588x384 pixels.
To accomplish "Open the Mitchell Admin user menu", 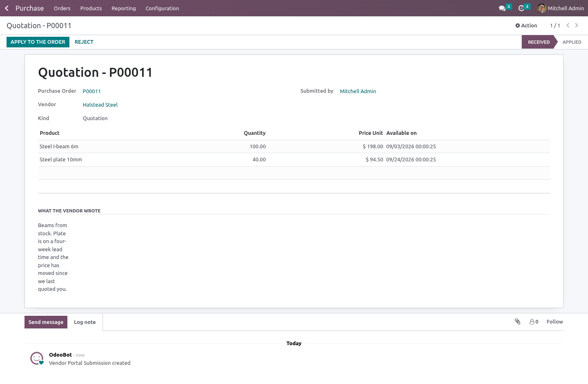I will pos(561,8).
